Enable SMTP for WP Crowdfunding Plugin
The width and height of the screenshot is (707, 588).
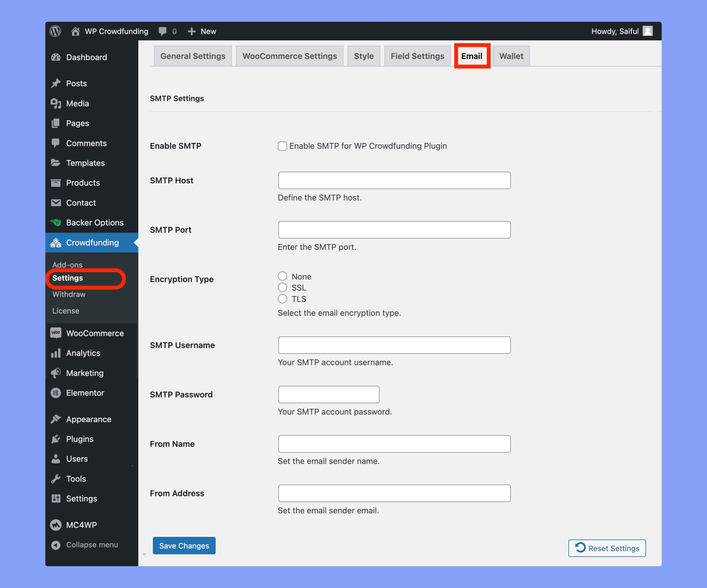(282, 146)
